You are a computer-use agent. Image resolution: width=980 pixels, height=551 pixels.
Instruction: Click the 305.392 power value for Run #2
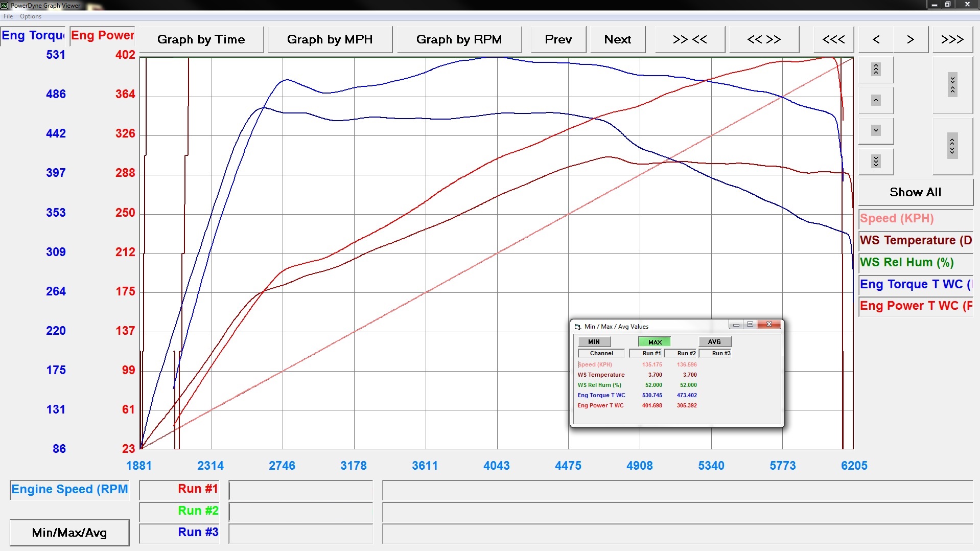[687, 405]
